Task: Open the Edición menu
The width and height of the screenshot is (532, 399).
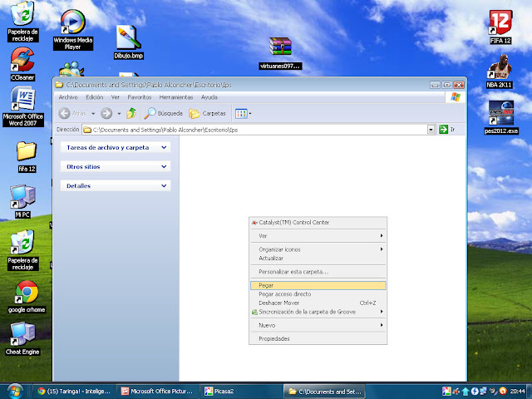Action: [x=94, y=97]
